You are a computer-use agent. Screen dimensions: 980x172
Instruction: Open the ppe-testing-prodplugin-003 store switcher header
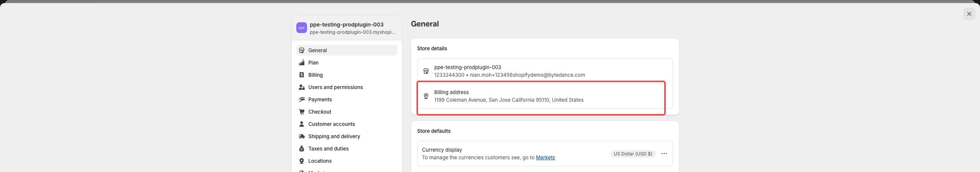tap(347, 28)
